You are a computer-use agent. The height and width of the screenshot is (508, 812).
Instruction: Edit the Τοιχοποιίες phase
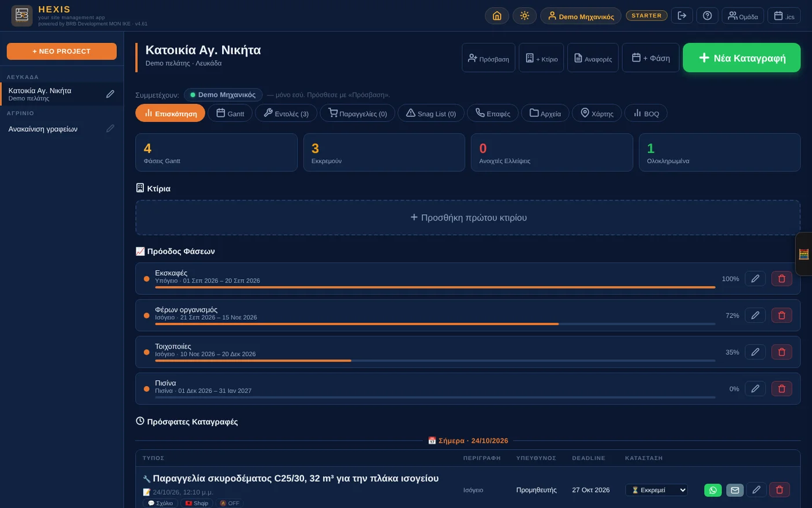point(755,352)
